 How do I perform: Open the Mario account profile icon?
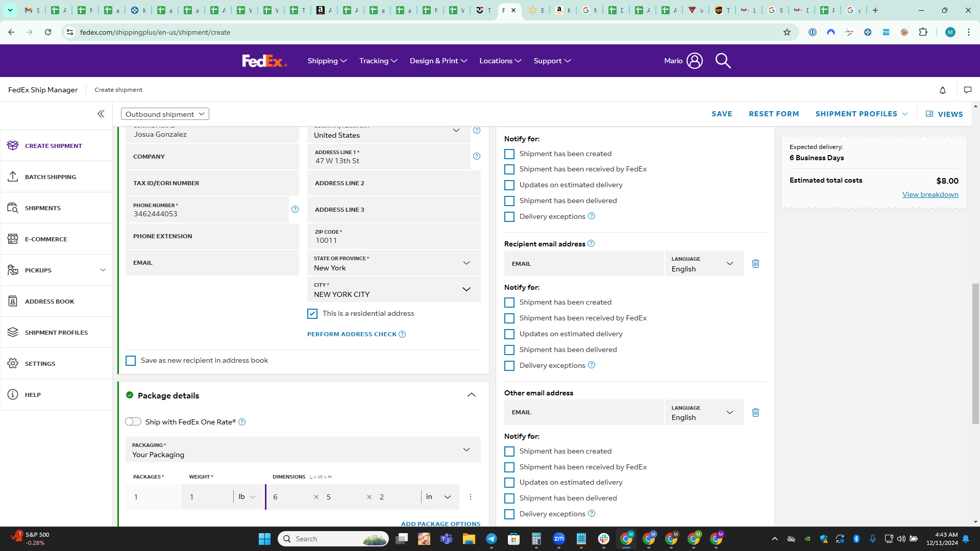[694, 61]
